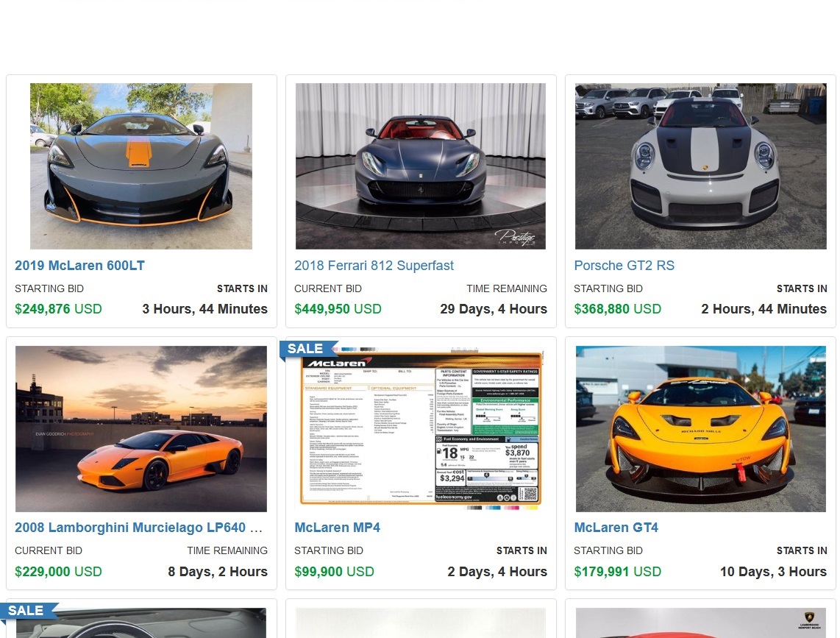Open the McLaren MP4 listing title

[337, 528]
